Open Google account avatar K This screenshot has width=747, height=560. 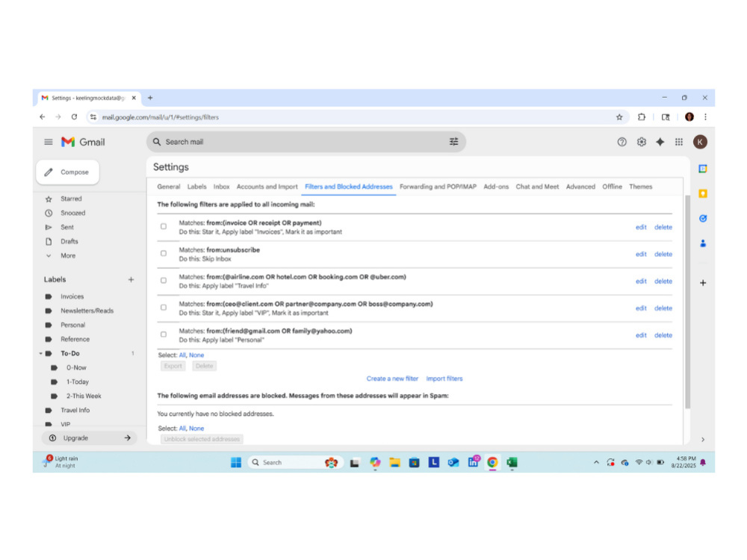[700, 142]
